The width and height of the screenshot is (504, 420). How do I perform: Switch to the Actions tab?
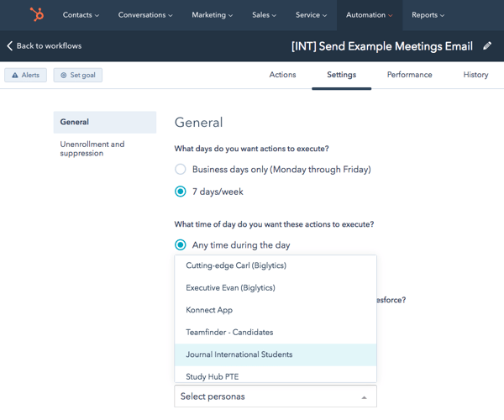pos(282,75)
